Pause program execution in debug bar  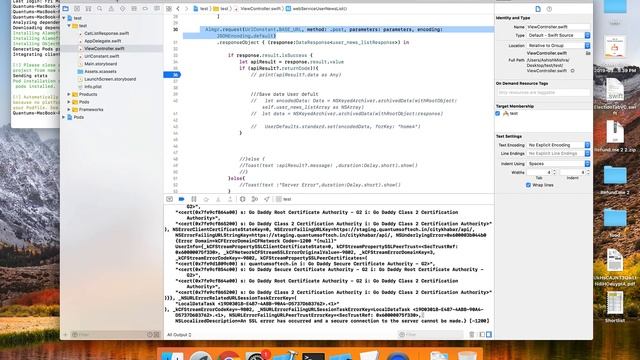pos(194,199)
